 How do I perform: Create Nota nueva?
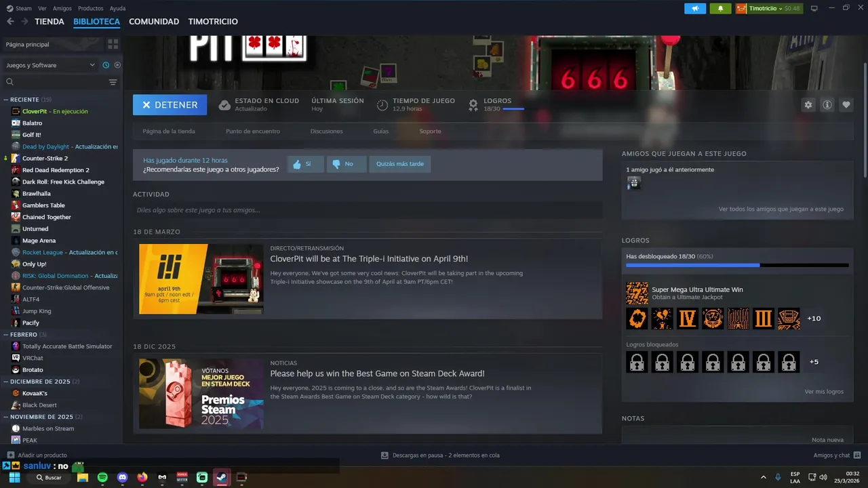click(x=827, y=440)
